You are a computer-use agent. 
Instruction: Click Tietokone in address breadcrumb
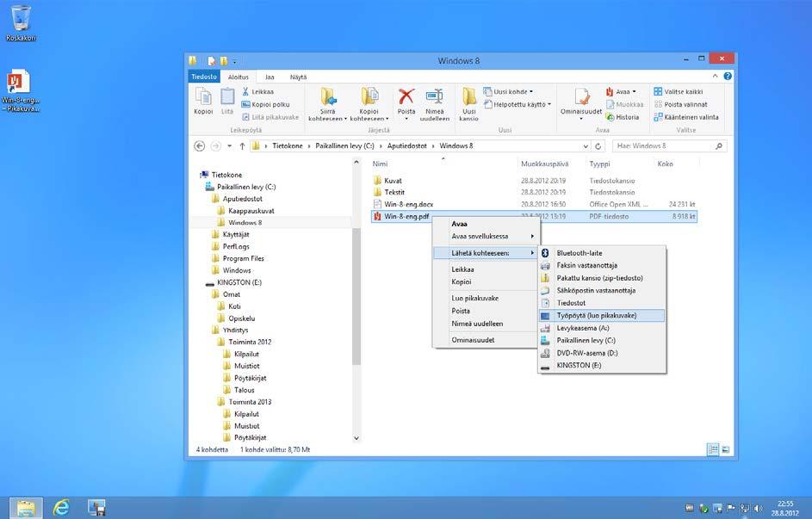point(288,146)
